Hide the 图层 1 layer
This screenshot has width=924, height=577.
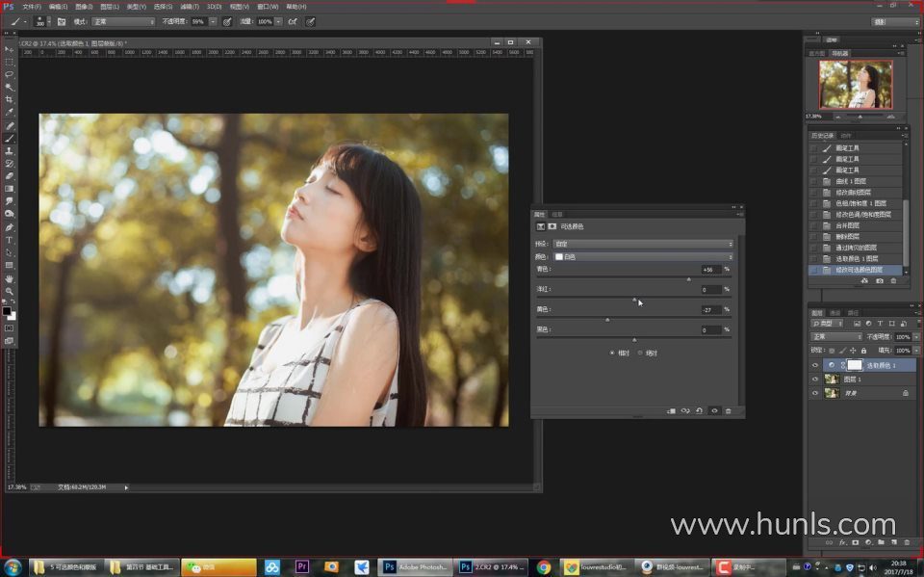coord(815,380)
